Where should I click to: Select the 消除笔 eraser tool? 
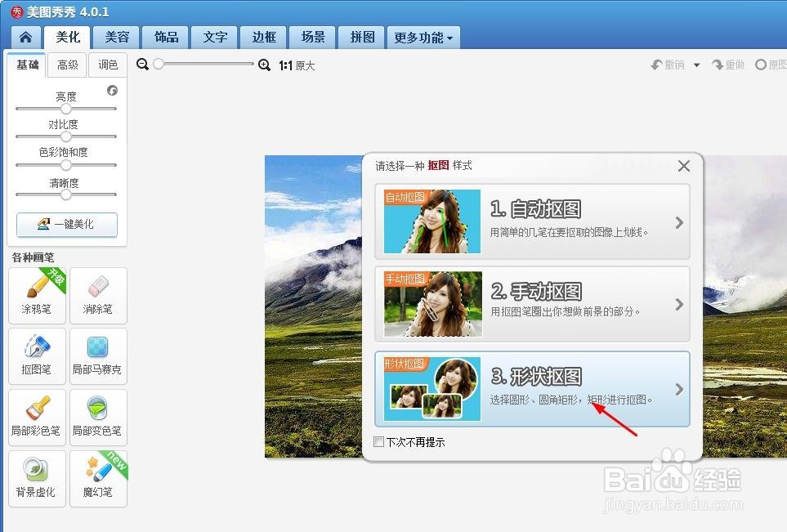pos(98,296)
